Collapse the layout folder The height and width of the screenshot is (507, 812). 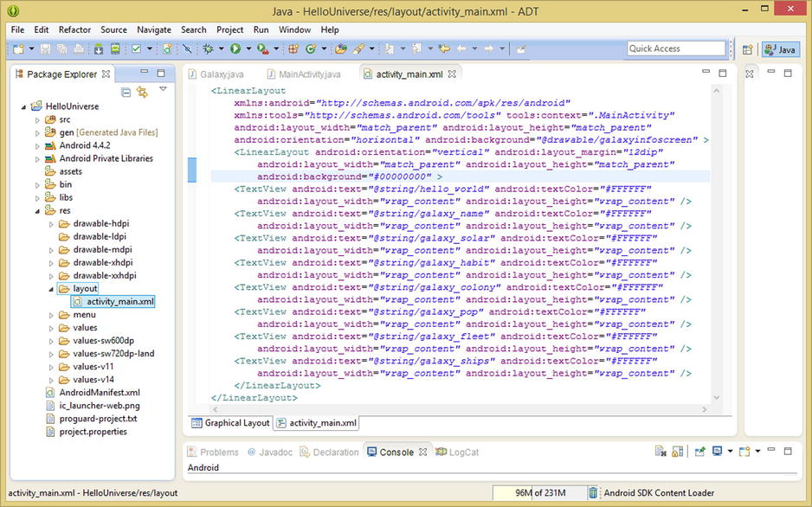51,288
